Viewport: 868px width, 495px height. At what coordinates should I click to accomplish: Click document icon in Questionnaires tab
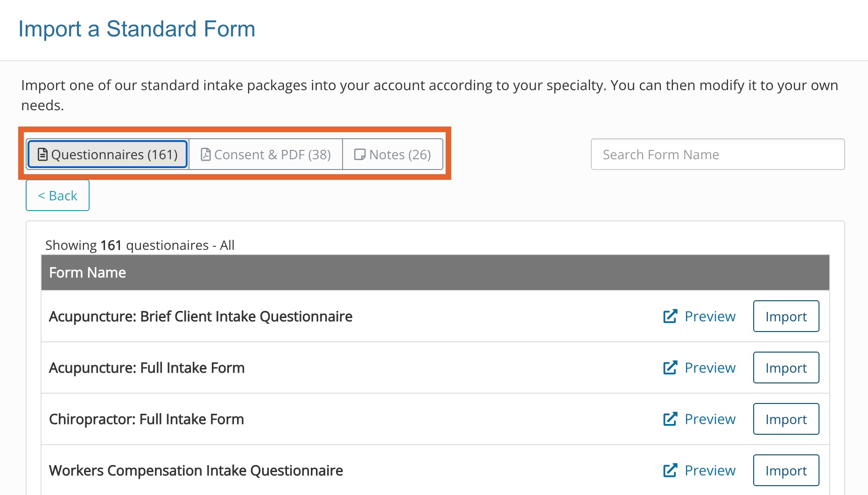pos(42,155)
